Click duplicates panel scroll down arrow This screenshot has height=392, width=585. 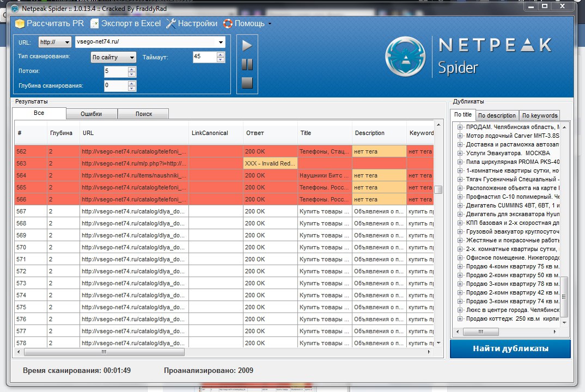tap(564, 323)
